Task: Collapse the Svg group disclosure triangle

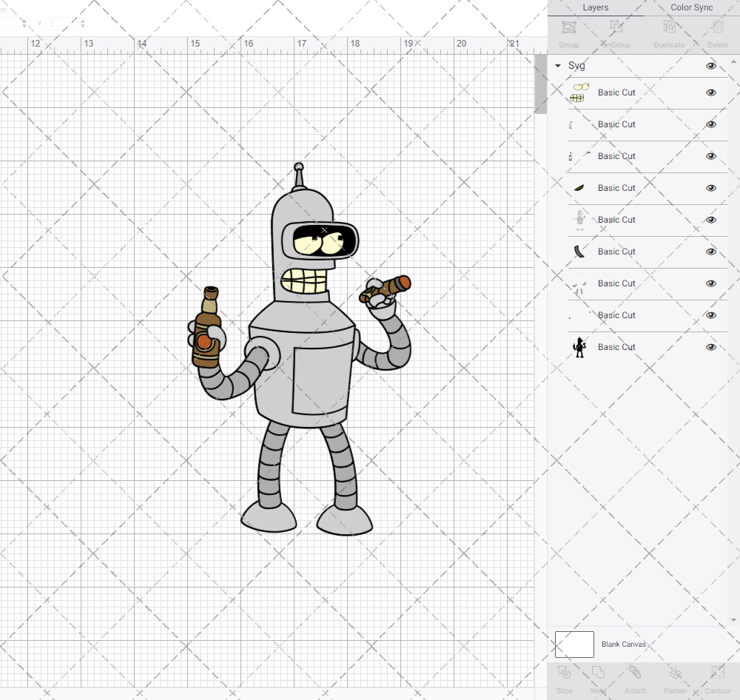Action: pos(557,66)
